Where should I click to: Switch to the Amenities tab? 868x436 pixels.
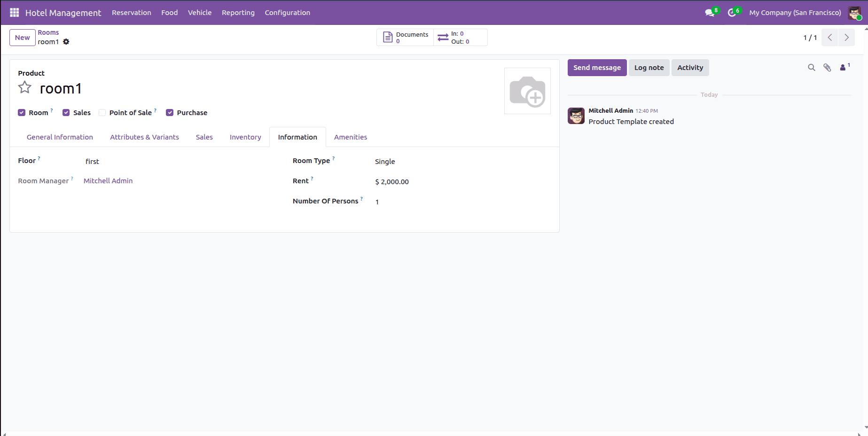[351, 137]
